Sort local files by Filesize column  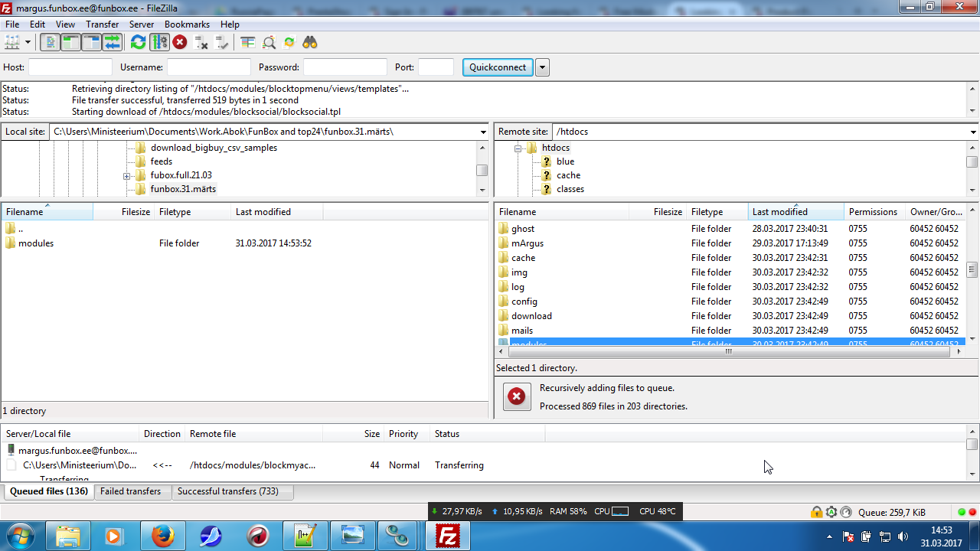click(x=124, y=212)
